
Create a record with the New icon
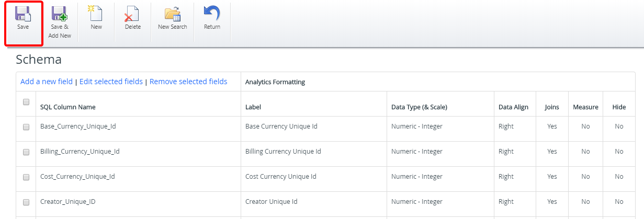pos(96,14)
